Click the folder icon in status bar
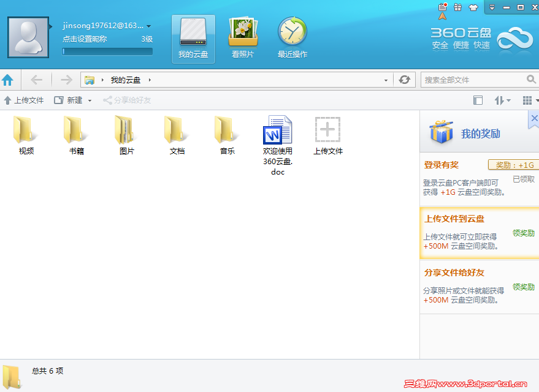 point(12,377)
